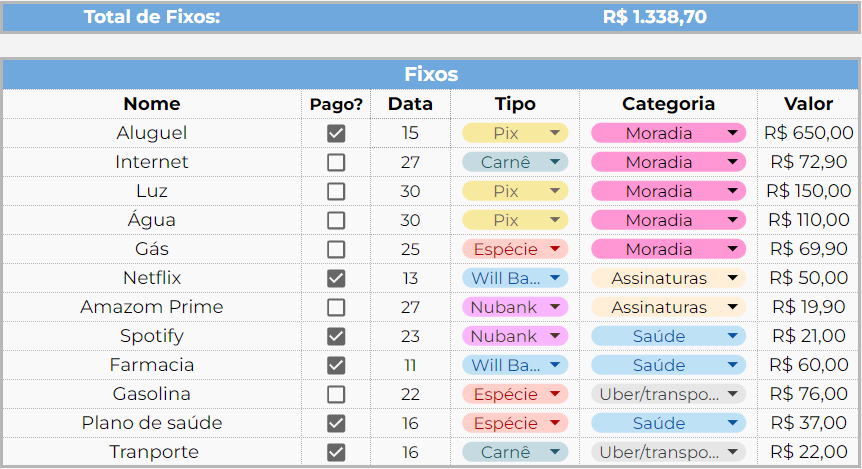Screen dimensions: 862x469
Task: Uncheck Netflix paid checkbox
Action: coord(336,278)
